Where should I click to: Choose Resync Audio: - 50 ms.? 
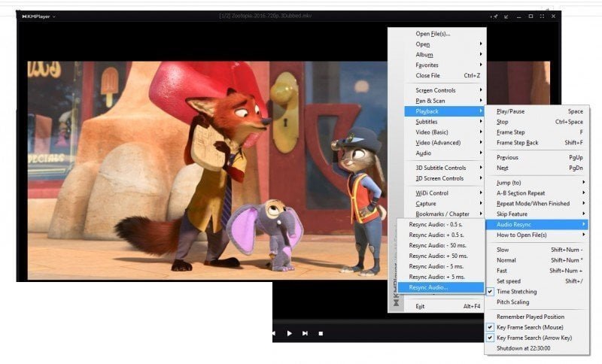click(440, 245)
